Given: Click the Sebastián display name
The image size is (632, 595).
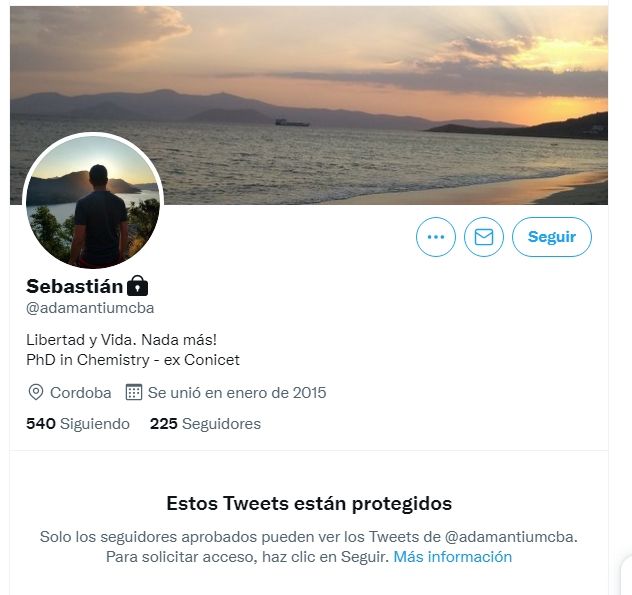Looking at the screenshot, I should [75, 286].
